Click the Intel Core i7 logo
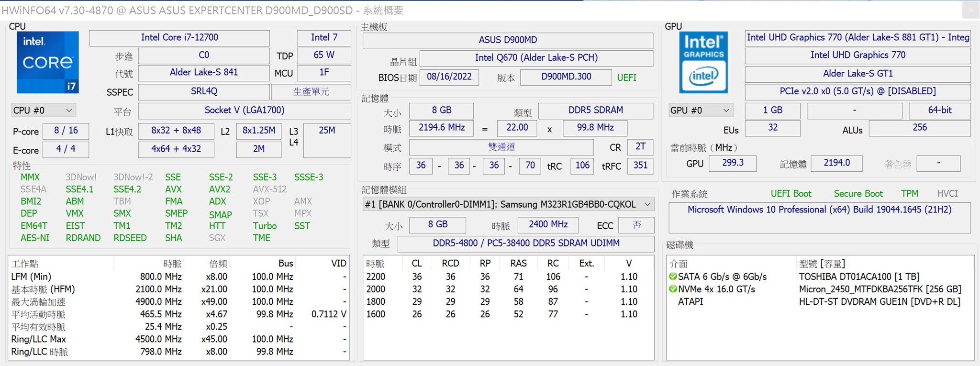The width and height of the screenshot is (980, 366). pyautogui.click(x=47, y=63)
